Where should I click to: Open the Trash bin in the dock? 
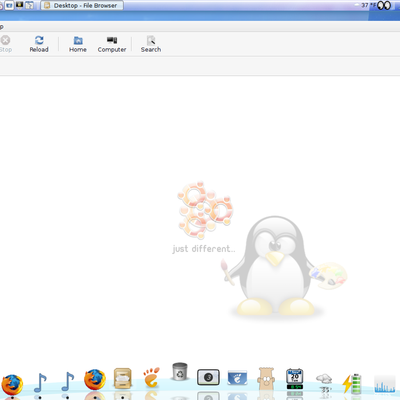(x=180, y=372)
